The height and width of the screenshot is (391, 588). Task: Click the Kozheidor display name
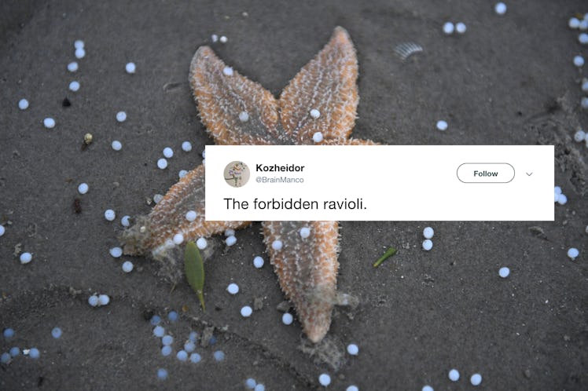[280, 168]
